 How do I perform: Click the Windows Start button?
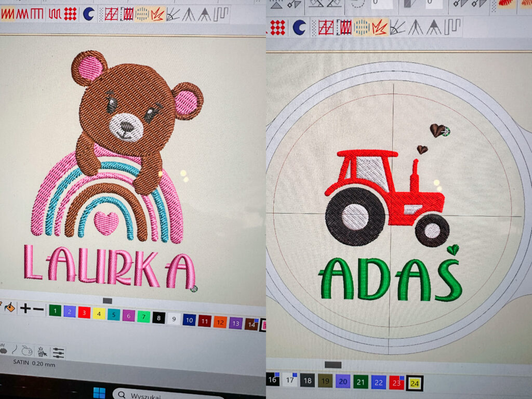[x=99, y=393]
